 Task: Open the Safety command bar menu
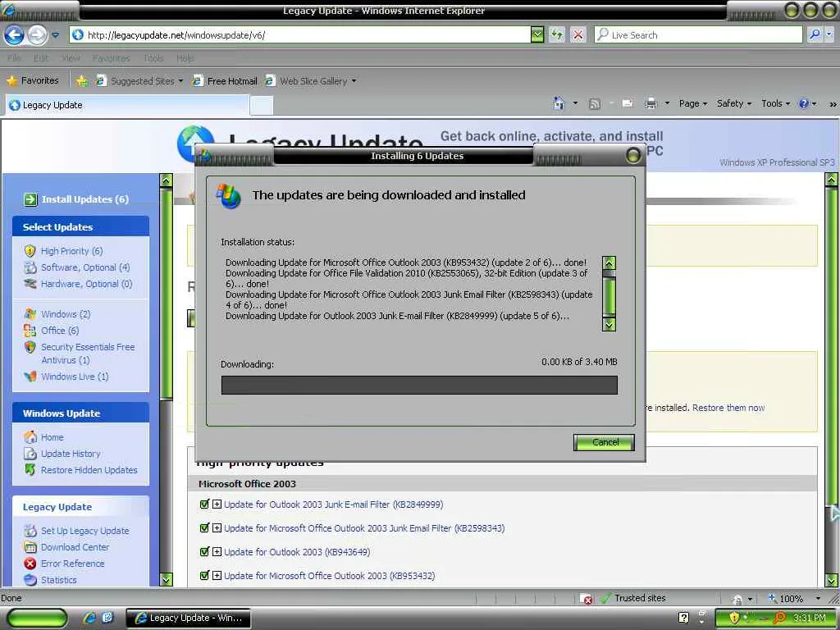click(x=734, y=103)
